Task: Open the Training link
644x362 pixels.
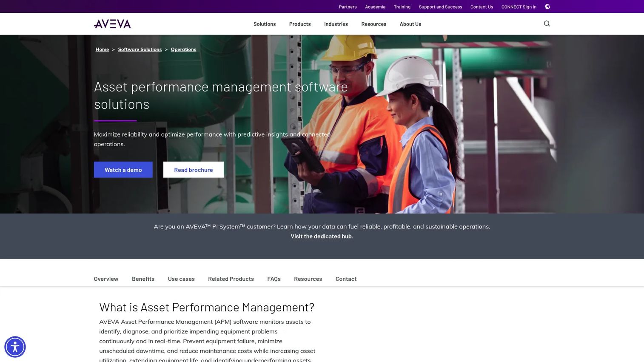Action: pyautogui.click(x=402, y=7)
